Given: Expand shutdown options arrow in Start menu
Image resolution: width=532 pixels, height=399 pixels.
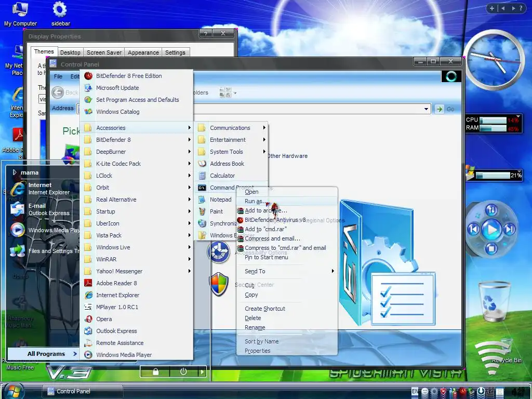Looking at the screenshot, I should click(x=202, y=372).
